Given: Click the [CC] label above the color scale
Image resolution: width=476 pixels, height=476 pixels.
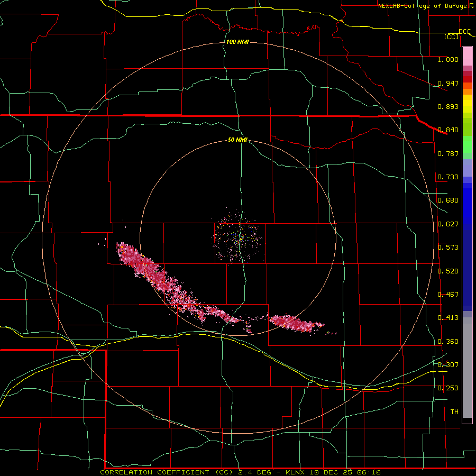Looking at the screenshot, I should point(452,36).
